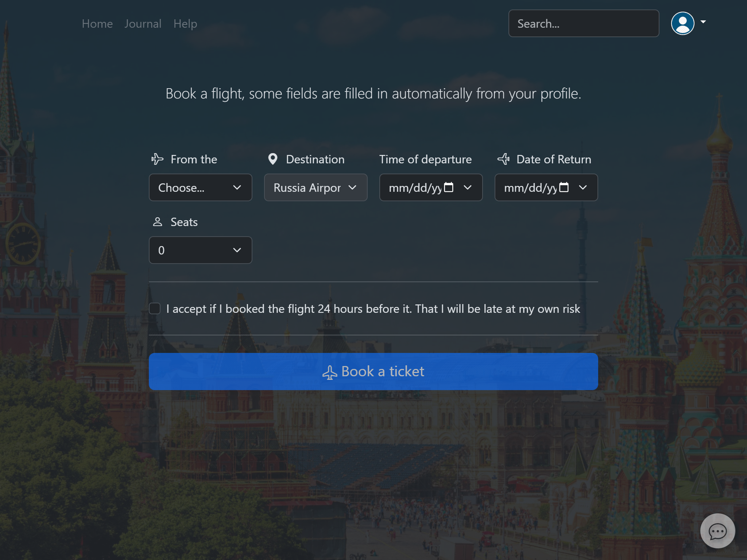
Task: Click the returning airplane icon beside Date of Return
Action: coord(504,159)
